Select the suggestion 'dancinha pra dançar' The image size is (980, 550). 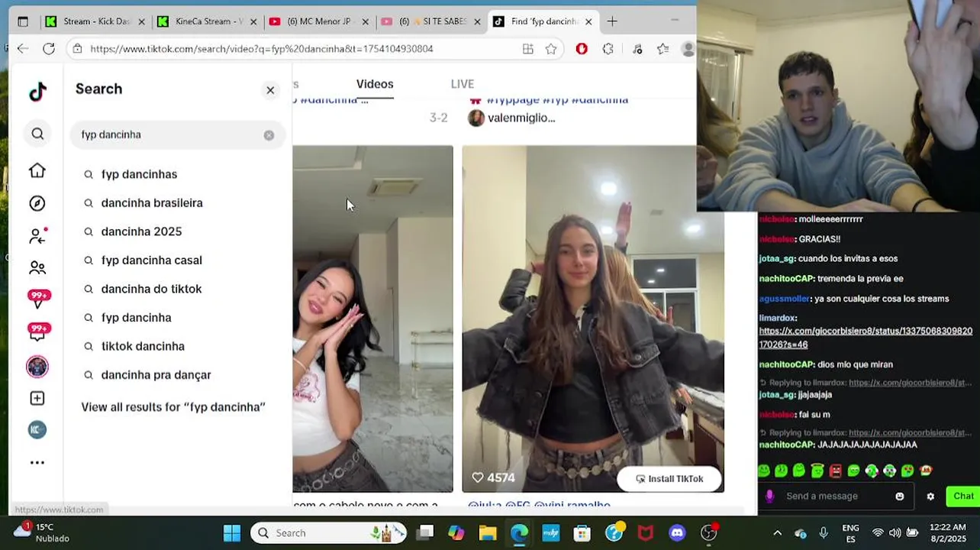click(156, 375)
